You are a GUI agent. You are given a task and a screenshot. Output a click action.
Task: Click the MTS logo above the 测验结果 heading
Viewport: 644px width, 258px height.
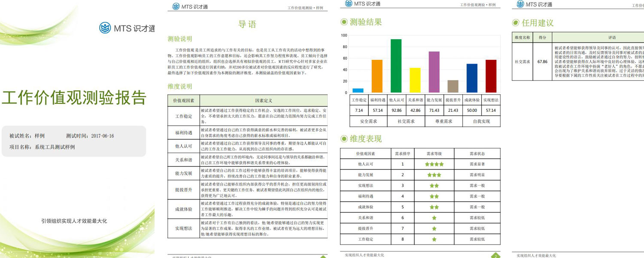(x=363, y=4)
